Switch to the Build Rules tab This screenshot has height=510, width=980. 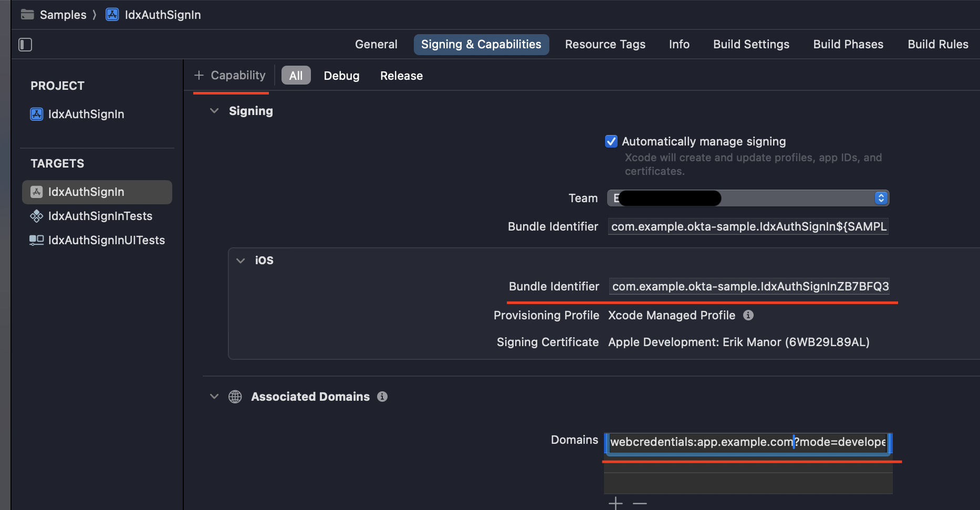[x=938, y=45]
